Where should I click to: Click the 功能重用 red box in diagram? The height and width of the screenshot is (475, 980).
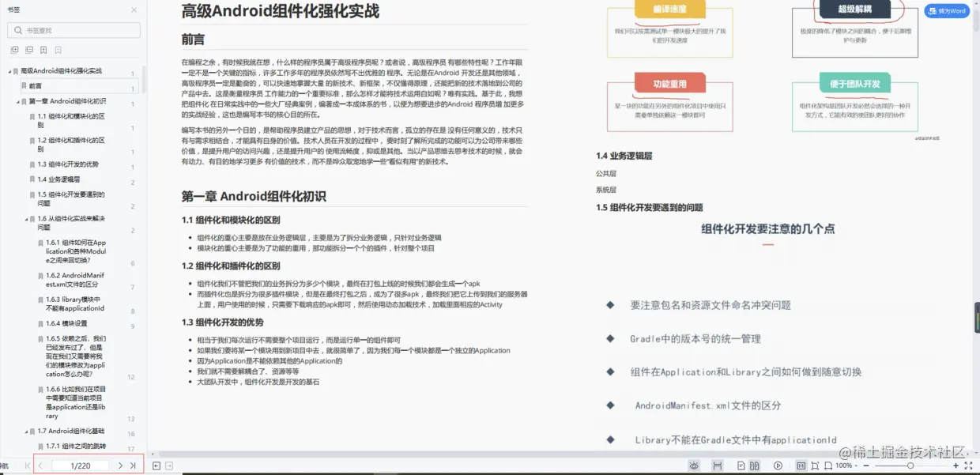point(669,84)
